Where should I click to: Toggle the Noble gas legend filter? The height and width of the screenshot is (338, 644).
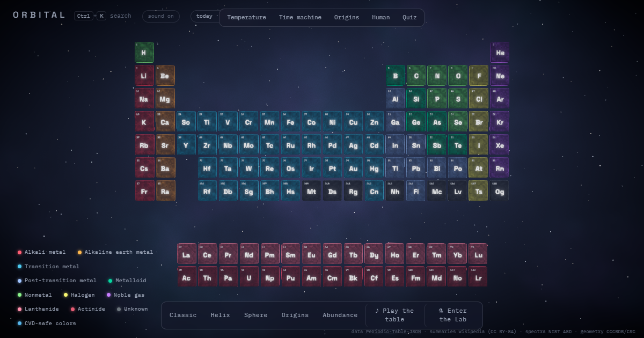pyautogui.click(x=126, y=295)
